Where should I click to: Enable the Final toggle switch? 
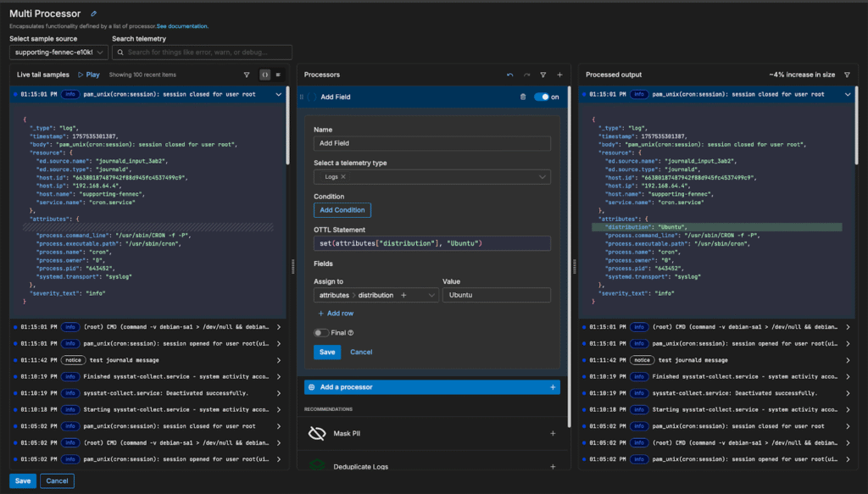point(321,333)
